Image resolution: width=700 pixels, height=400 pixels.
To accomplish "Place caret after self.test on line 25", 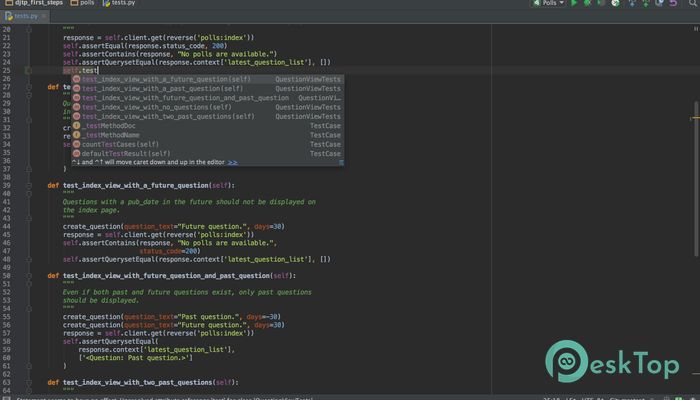I will coord(98,71).
